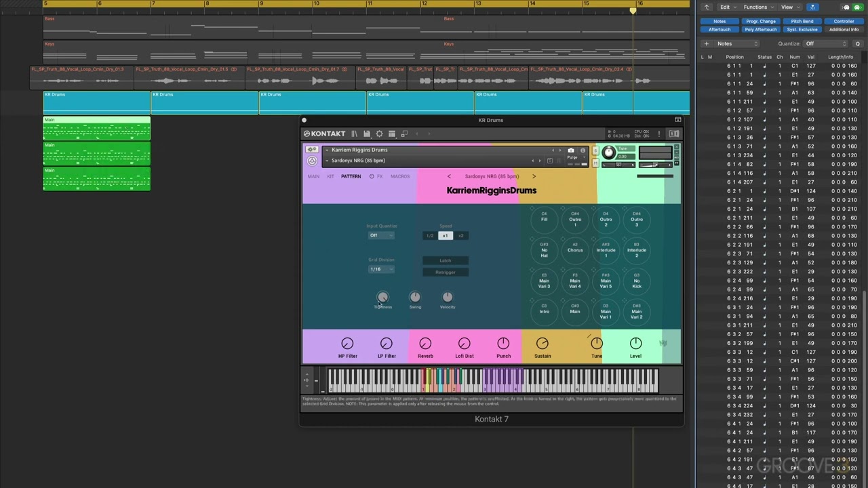Click the Swing knob
This screenshot has width=868, height=488.
point(414,298)
